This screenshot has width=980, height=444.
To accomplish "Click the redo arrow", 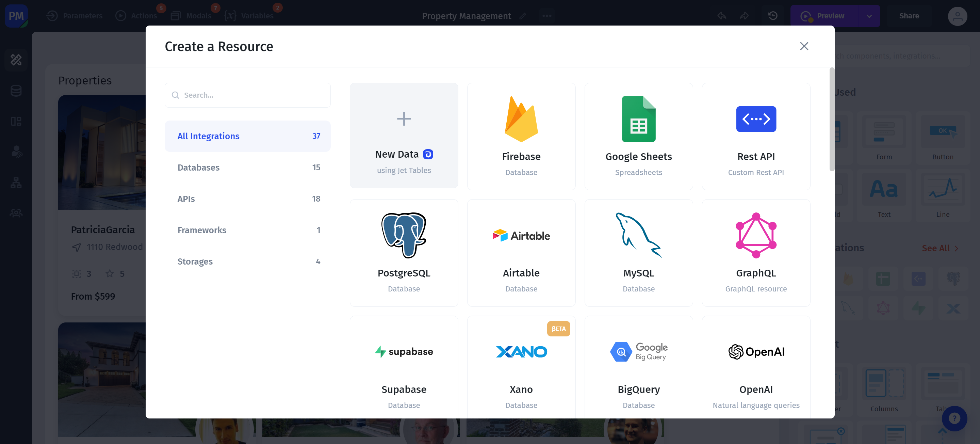I will 744,16.
